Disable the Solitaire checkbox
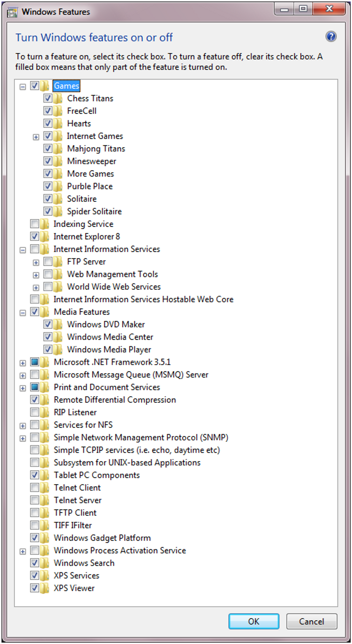The image size is (352, 644). pos(48,199)
